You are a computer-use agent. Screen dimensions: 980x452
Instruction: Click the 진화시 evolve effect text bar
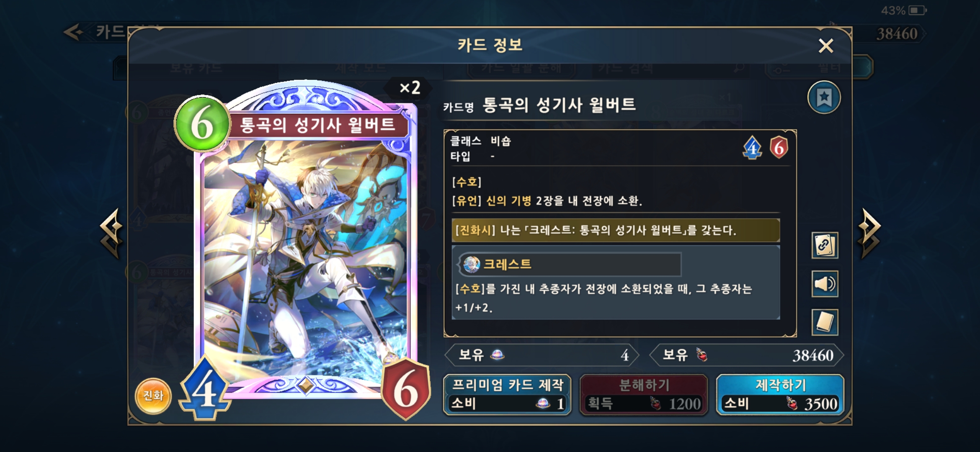pos(616,230)
